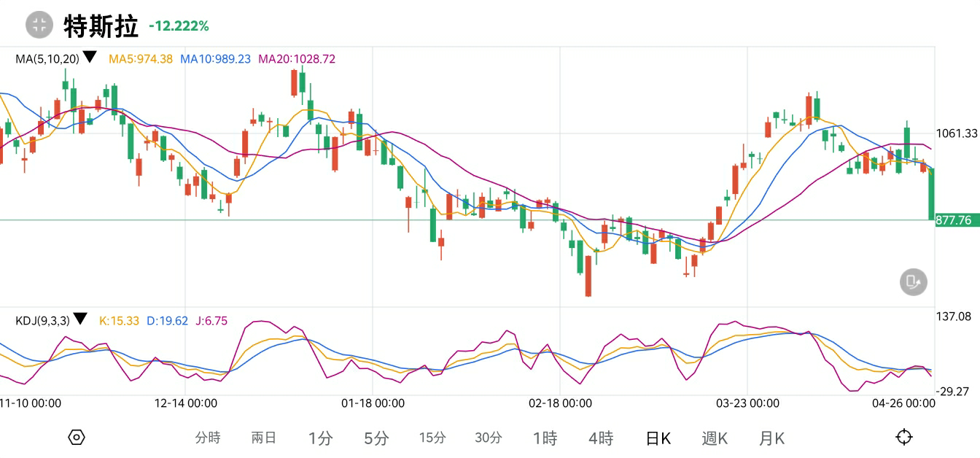This screenshot has width=980, height=458.
Task: Open the 月K monthly chart
Action: tap(771, 438)
